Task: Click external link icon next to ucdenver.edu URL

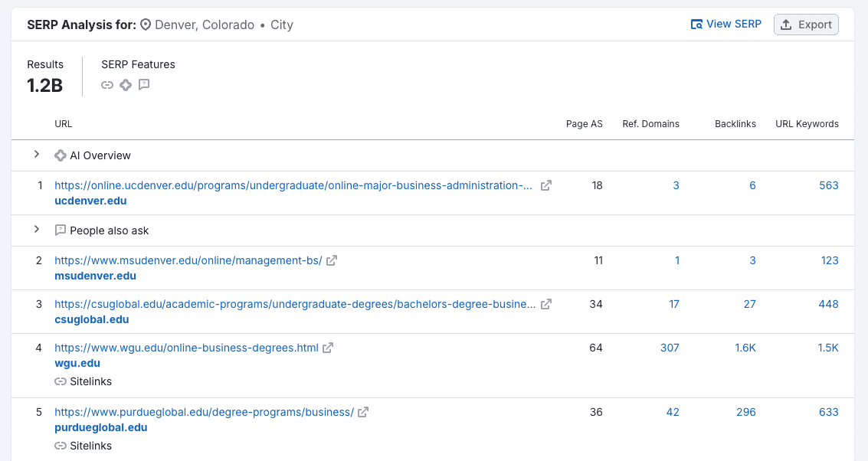Action: click(x=545, y=185)
